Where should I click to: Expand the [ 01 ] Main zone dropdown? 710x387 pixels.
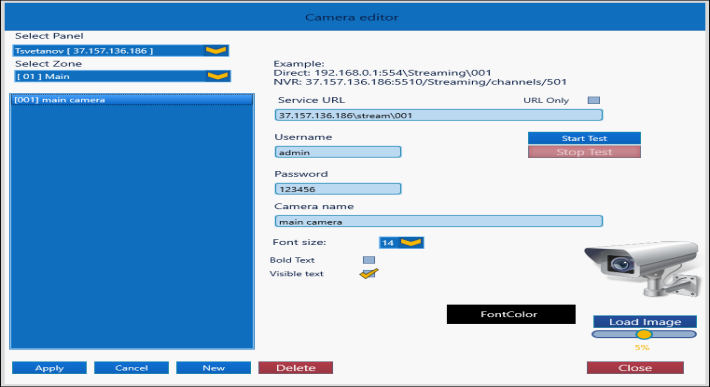(x=123, y=76)
